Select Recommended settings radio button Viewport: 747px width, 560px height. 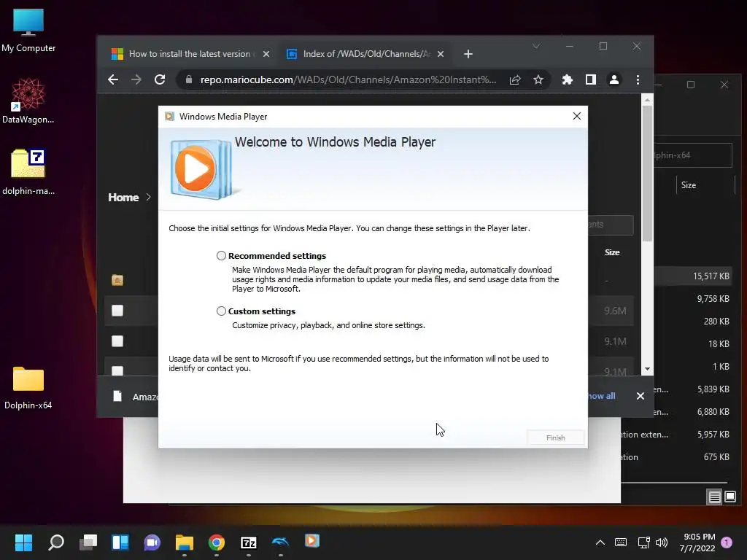tap(221, 256)
